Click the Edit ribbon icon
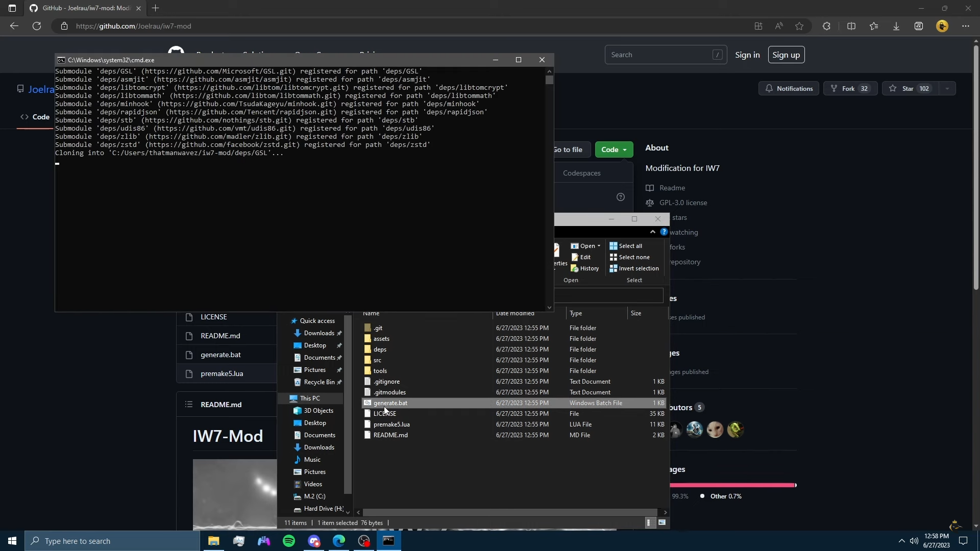 (575, 257)
